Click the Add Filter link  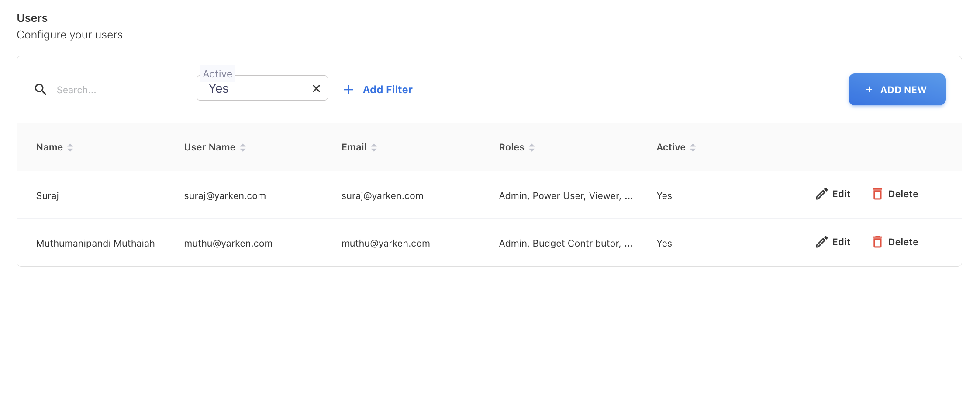click(387, 90)
